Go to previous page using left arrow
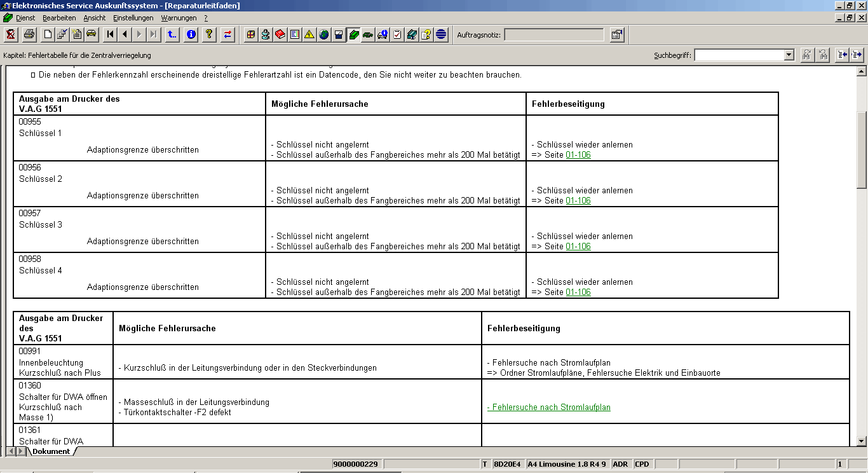Viewport: 868px width, 473px height. point(125,34)
